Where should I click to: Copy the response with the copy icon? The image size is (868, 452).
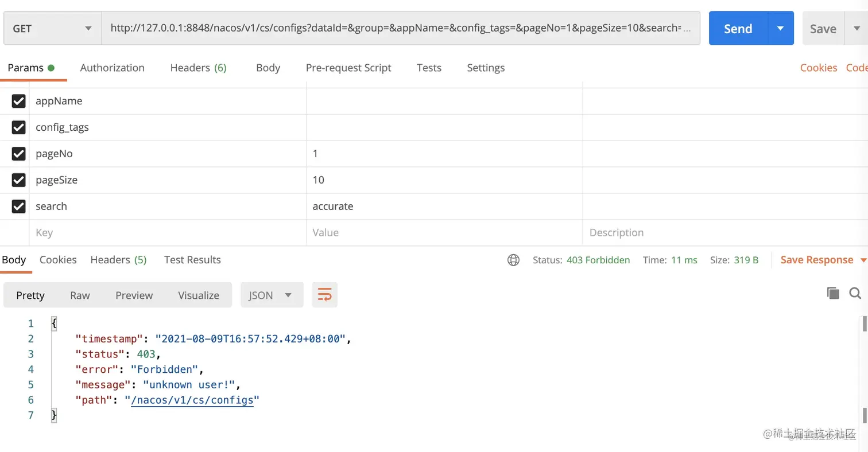[833, 293]
